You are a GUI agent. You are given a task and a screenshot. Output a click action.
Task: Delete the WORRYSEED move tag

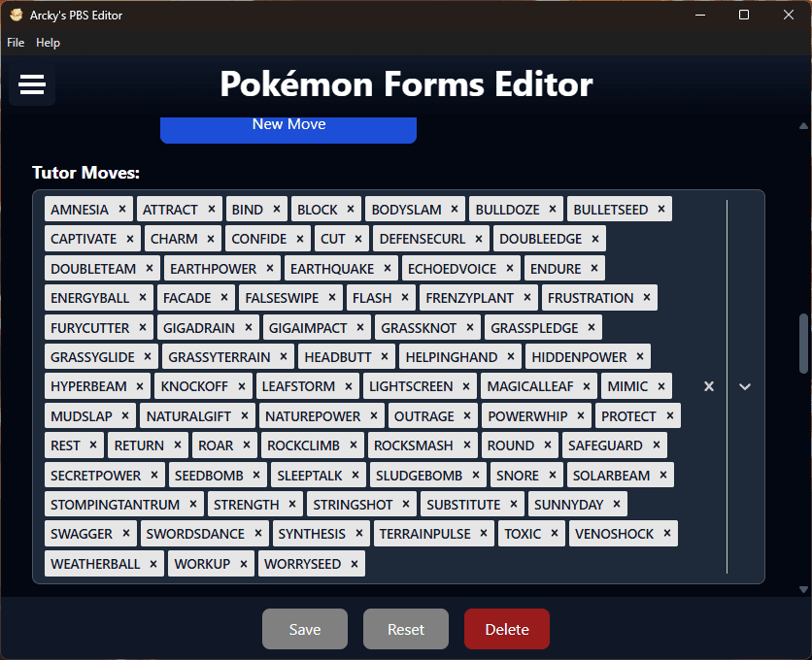355,564
